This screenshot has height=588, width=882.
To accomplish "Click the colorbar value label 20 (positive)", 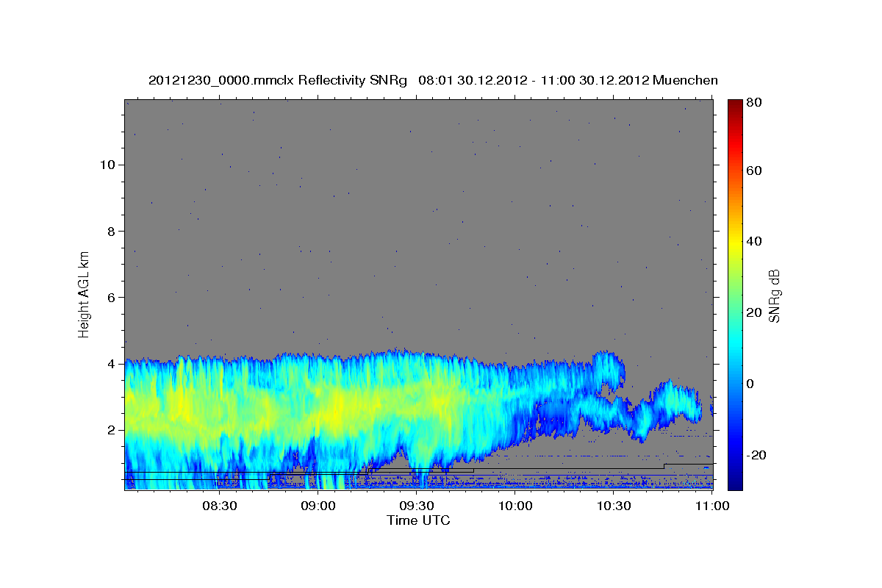I will tap(753, 312).
